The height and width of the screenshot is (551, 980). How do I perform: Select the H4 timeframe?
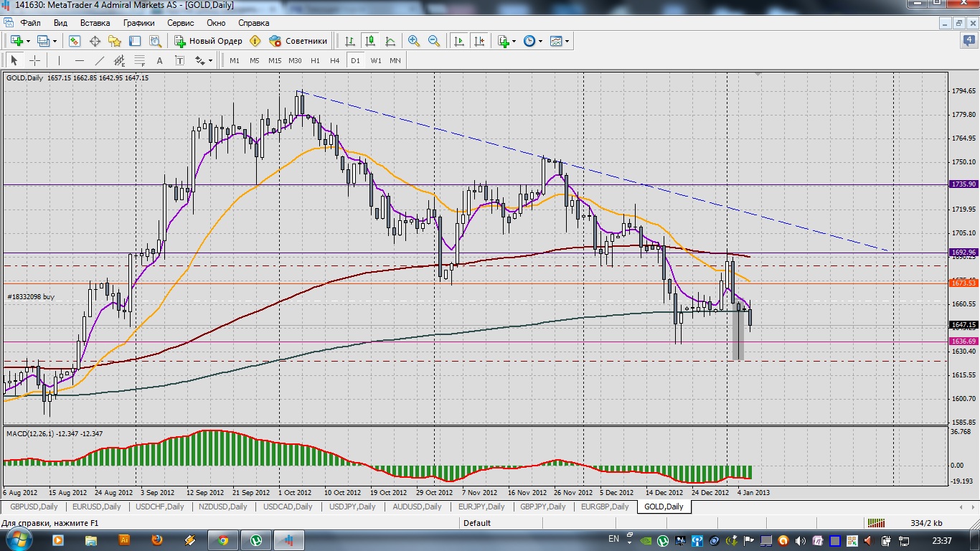coord(334,61)
